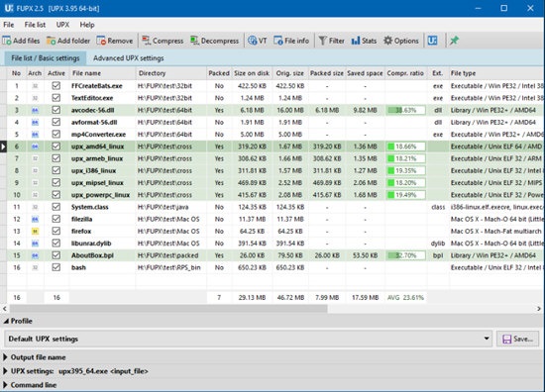Viewport: 545px width, 392px height.
Task: Click arch icon for avformat-56.dll row
Action: click(35, 122)
